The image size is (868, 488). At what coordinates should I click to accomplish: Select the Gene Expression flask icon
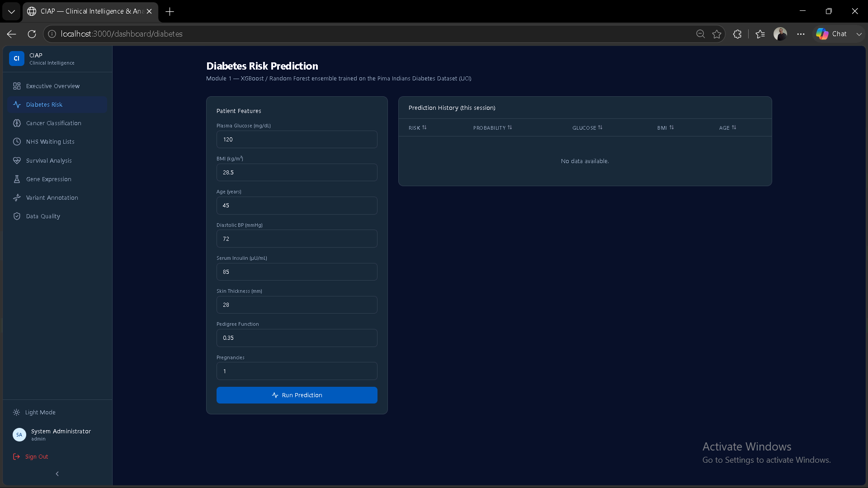tap(17, 179)
